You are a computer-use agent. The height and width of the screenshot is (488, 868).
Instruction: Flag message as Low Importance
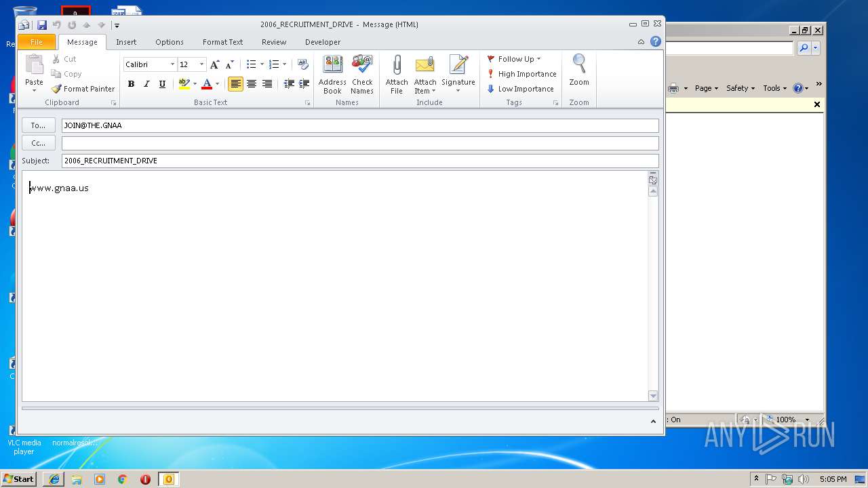(520, 89)
